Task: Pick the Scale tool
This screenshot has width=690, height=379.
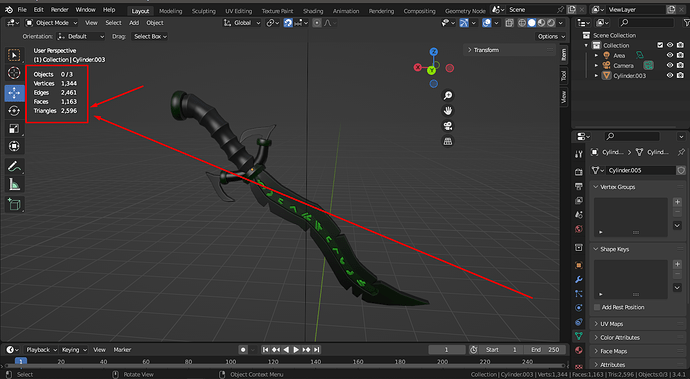Action: (14, 129)
